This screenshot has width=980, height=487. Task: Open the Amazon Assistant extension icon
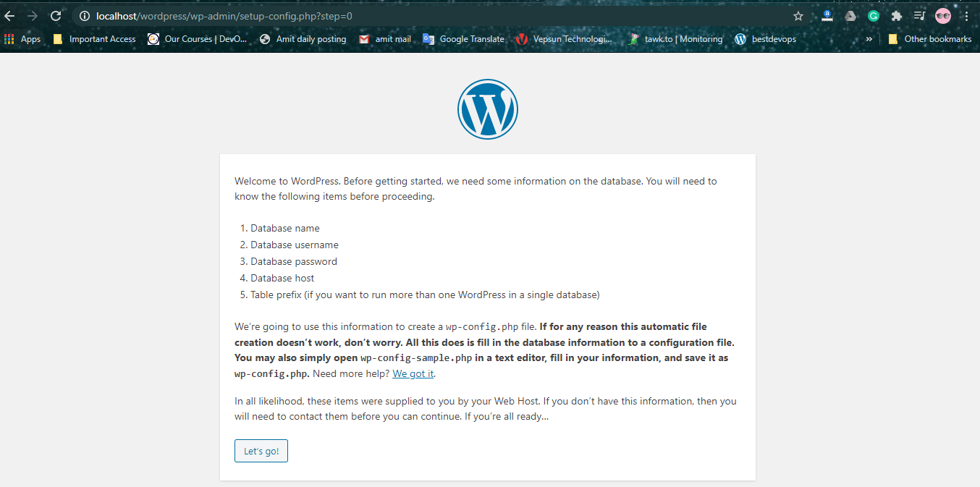[x=827, y=15]
